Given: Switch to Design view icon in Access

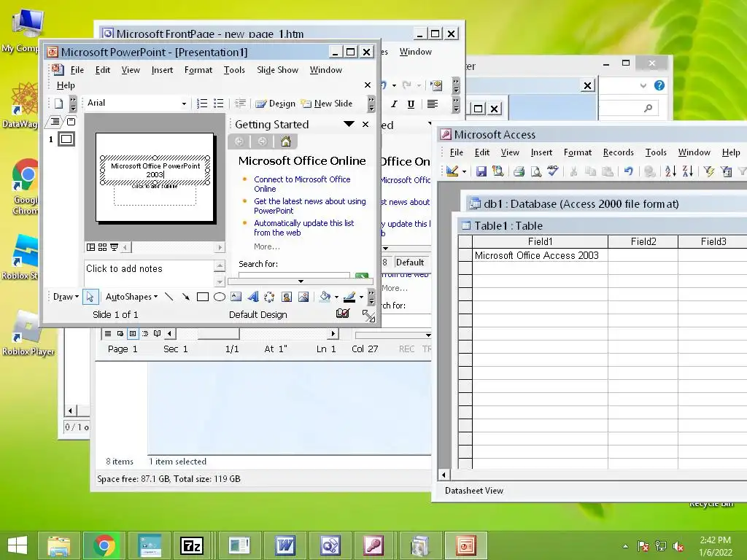Looking at the screenshot, I should pyautogui.click(x=452, y=171).
